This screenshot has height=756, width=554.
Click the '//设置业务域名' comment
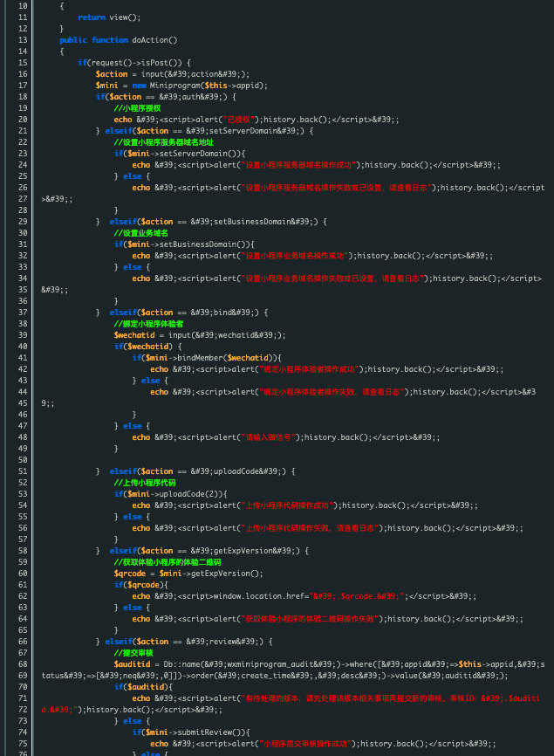point(141,233)
